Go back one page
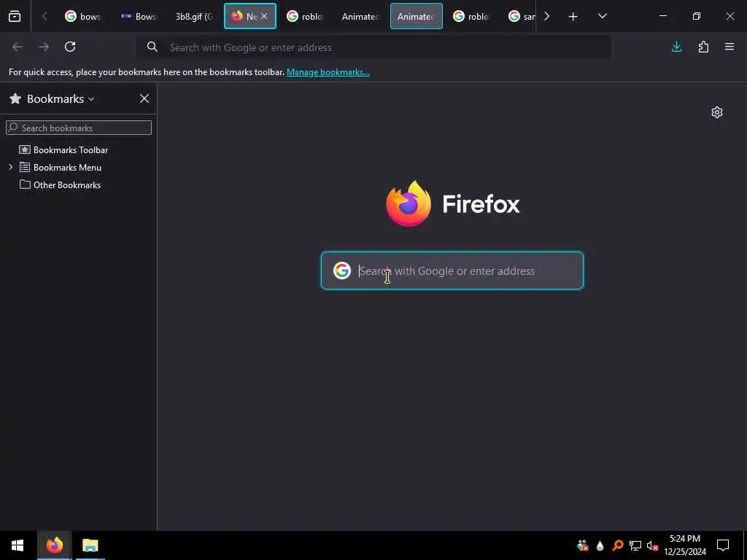The width and height of the screenshot is (747, 560). point(18,47)
